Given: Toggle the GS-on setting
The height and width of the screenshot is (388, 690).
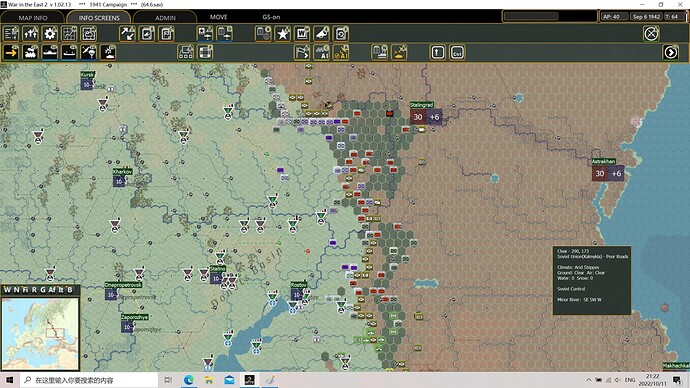Looking at the screenshot, I should click(271, 17).
